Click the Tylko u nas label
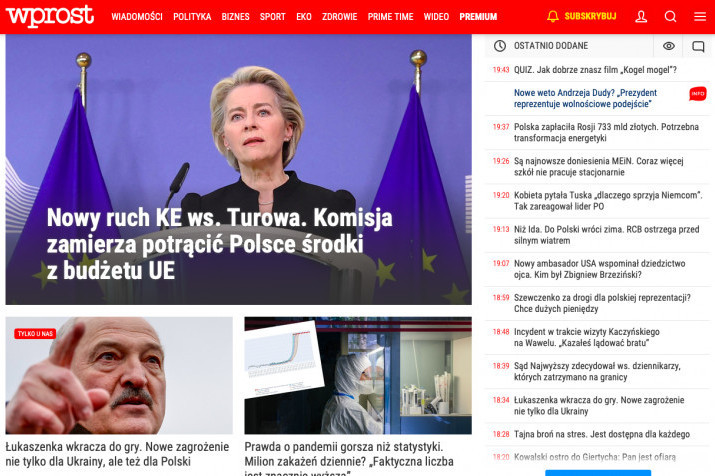This screenshot has width=715, height=476. click(x=35, y=334)
